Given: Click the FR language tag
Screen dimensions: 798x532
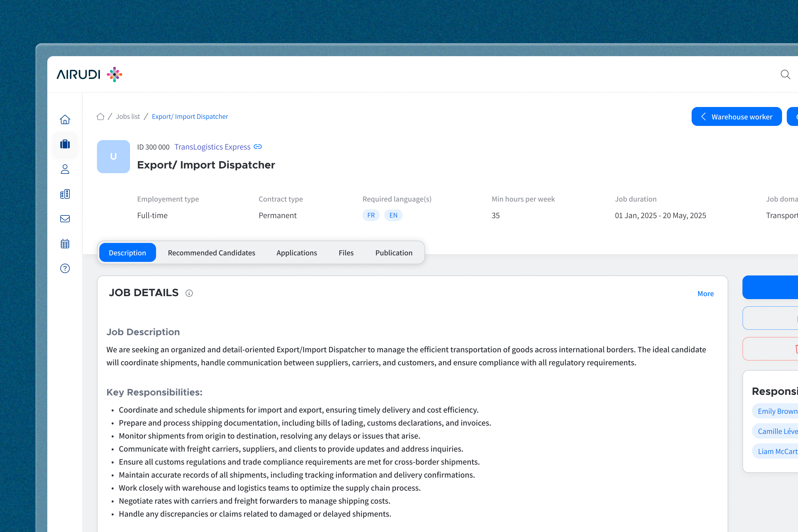Looking at the screenshot, I should tap(371, 215).
